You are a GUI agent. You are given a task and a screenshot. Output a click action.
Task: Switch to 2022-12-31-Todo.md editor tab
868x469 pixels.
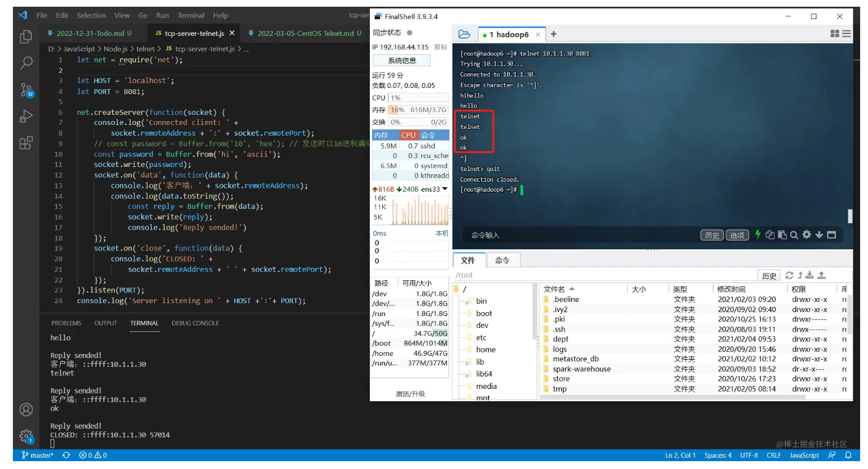coord(94,33)
